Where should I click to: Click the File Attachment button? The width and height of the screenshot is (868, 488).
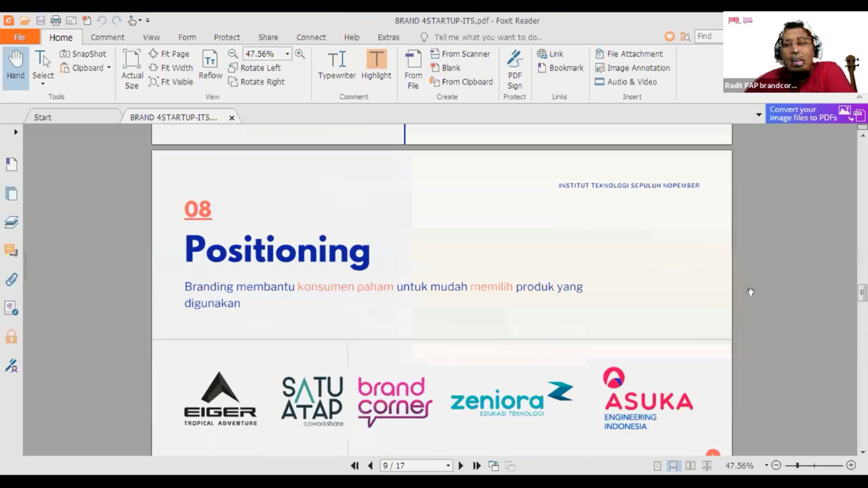[629, 54]
